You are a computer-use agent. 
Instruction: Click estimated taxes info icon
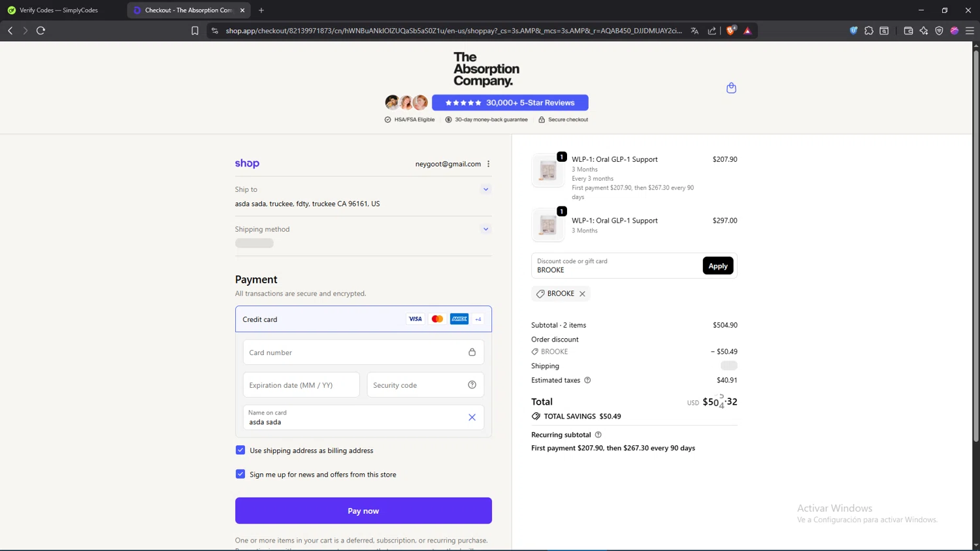pyautogui.click(x=587, y=380)
